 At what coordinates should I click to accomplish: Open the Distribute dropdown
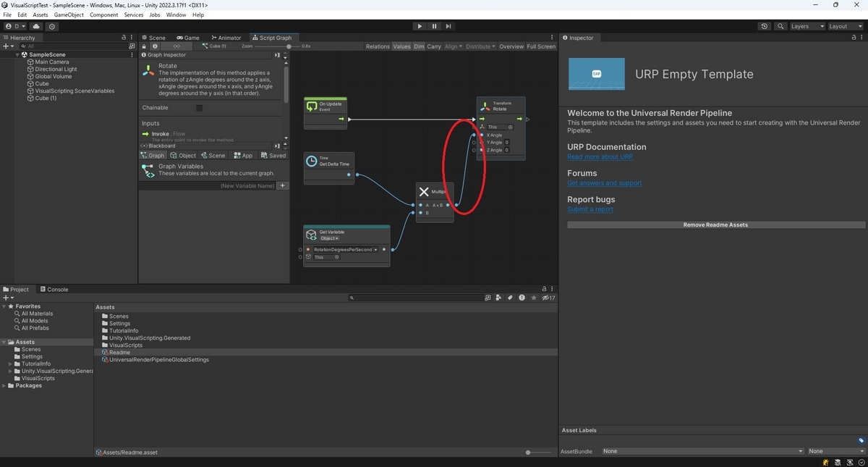480,46
